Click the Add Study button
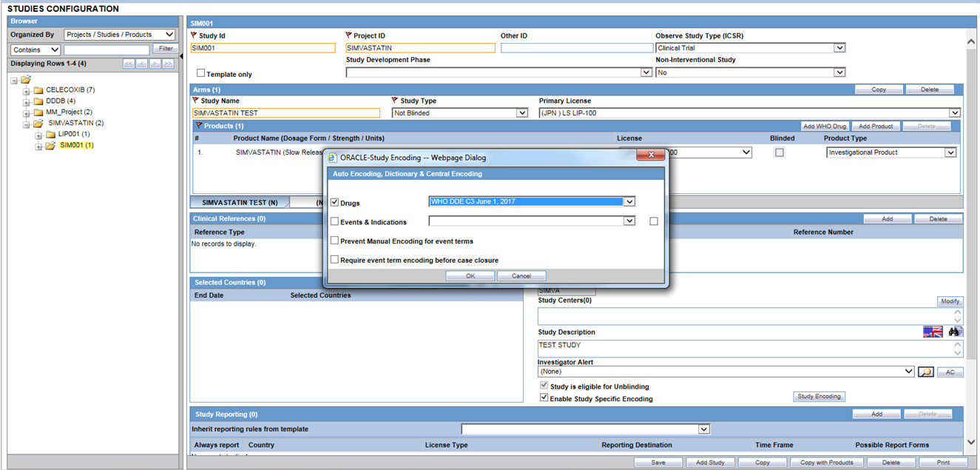This screenshot has height=470, width=980. click(x=710, y=463)
